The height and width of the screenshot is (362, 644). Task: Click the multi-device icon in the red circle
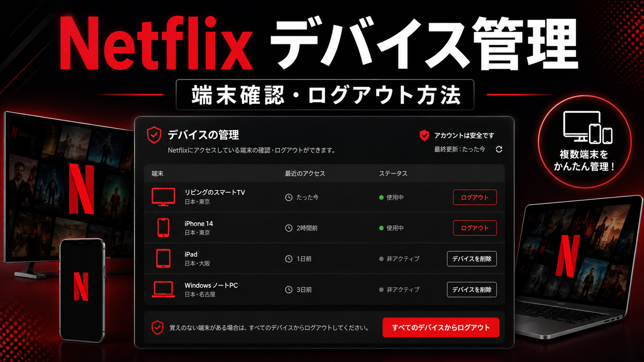tap(588, 127)
